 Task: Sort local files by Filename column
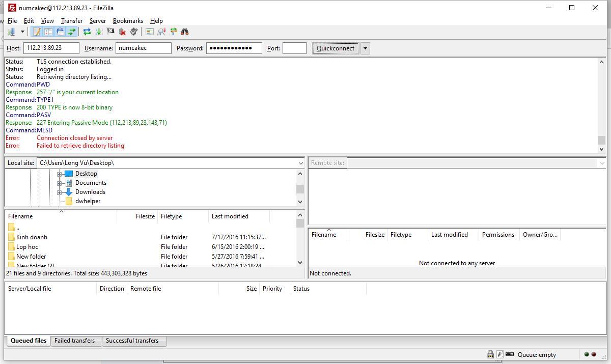click(x=61, y=216)
